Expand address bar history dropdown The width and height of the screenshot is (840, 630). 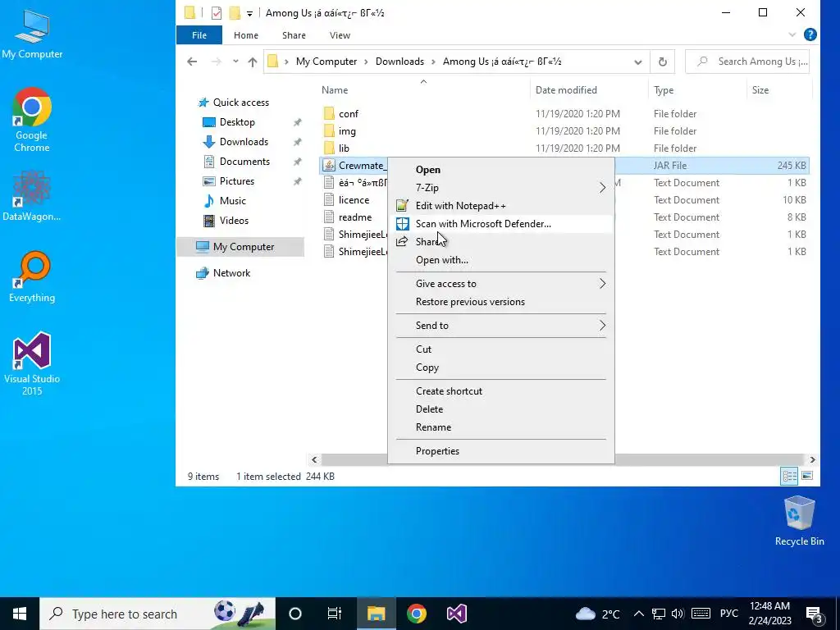point(638,62)
